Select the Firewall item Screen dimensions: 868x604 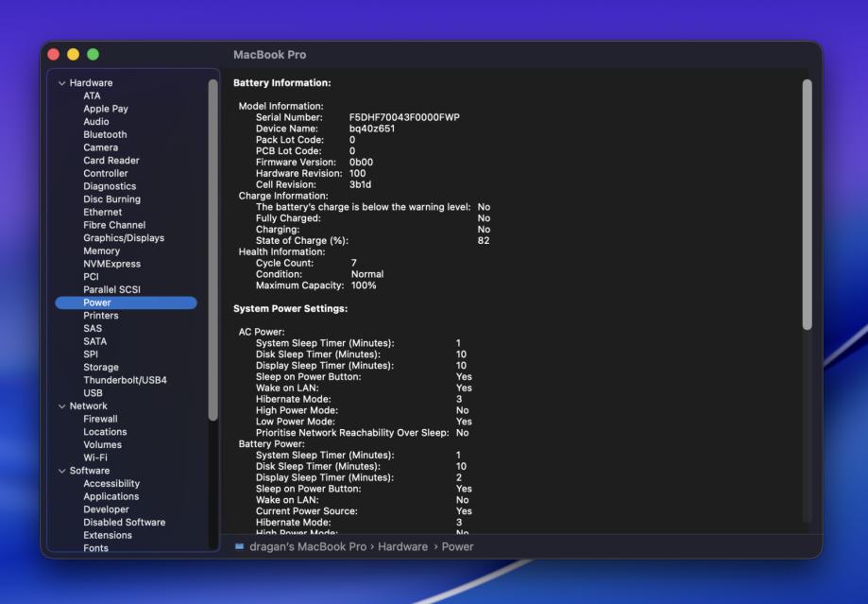100,419
